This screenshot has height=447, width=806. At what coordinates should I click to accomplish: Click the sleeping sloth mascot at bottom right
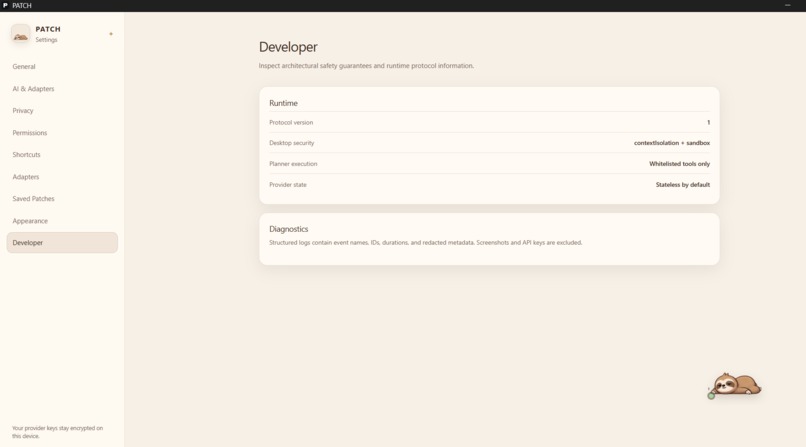click(735, 384)
